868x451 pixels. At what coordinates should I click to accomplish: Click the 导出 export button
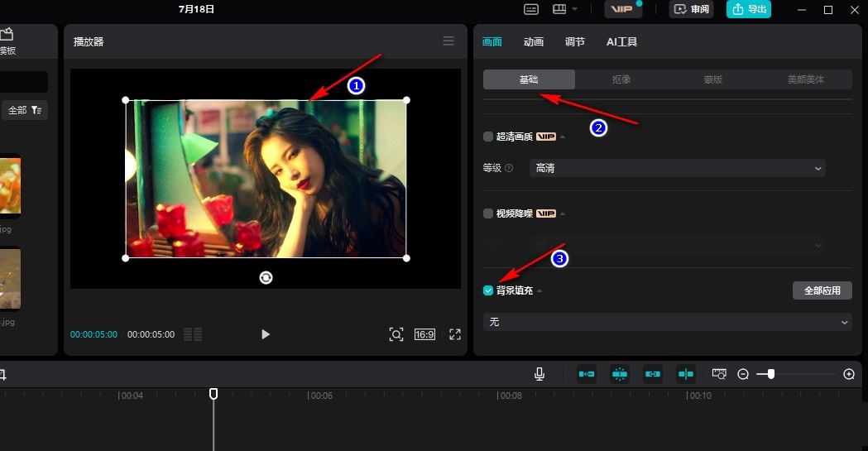click(748, 9)
